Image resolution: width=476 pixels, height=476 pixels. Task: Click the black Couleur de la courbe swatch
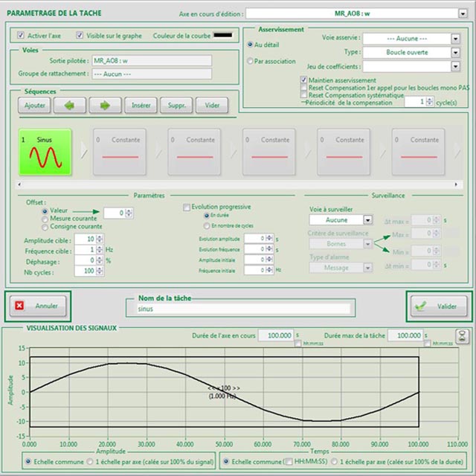pyautogui.click(x=224, y=35)
